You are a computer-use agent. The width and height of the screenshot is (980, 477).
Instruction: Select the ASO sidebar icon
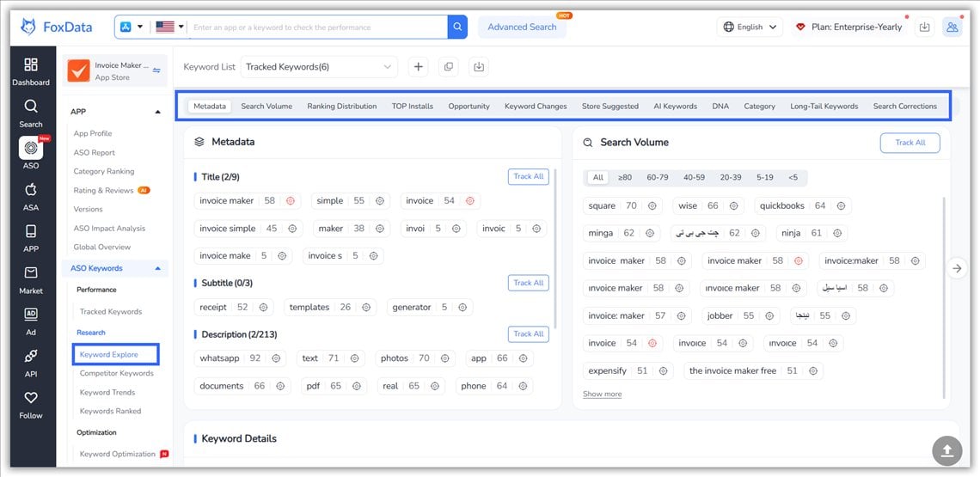pos(31,152)
